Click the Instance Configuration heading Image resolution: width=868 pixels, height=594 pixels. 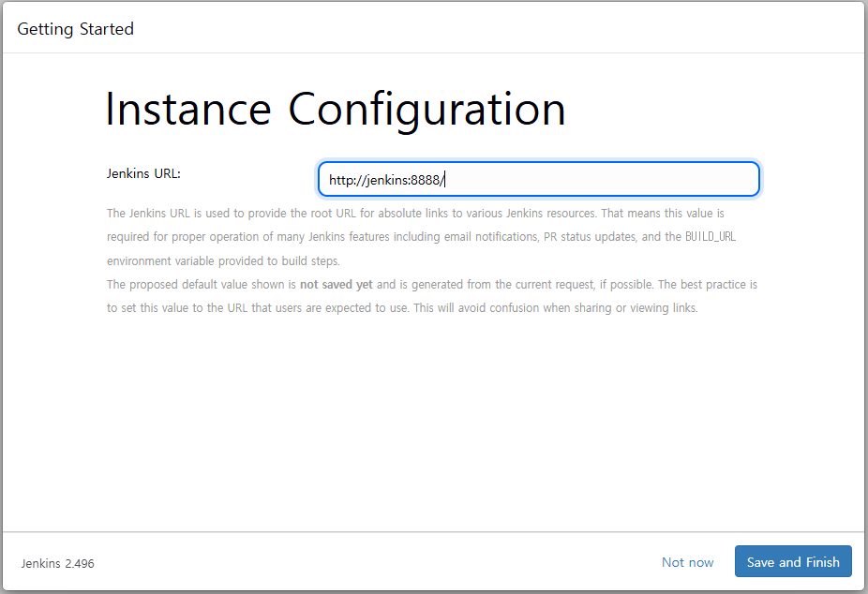pos(336,110)
